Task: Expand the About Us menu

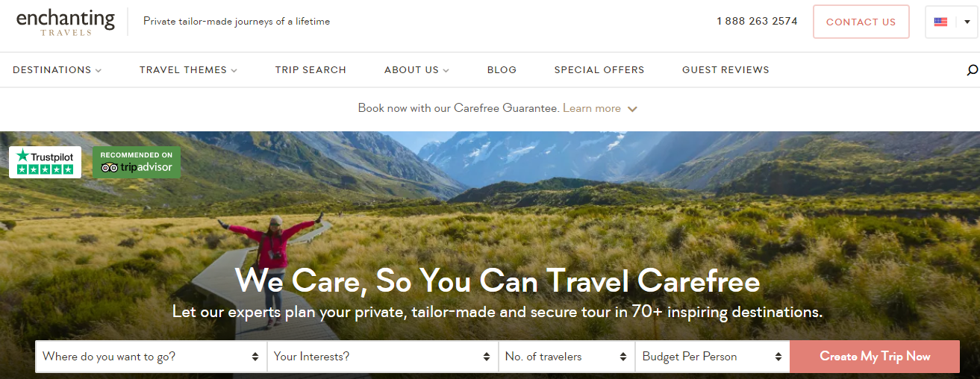Action: click(416, 70)
